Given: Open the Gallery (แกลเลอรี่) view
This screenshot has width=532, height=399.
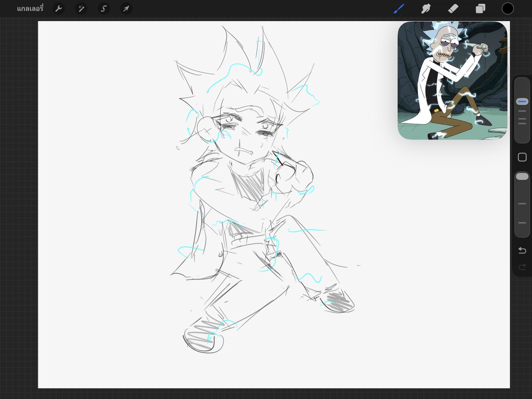Looking at the screenshot, I should click(30, 8).
